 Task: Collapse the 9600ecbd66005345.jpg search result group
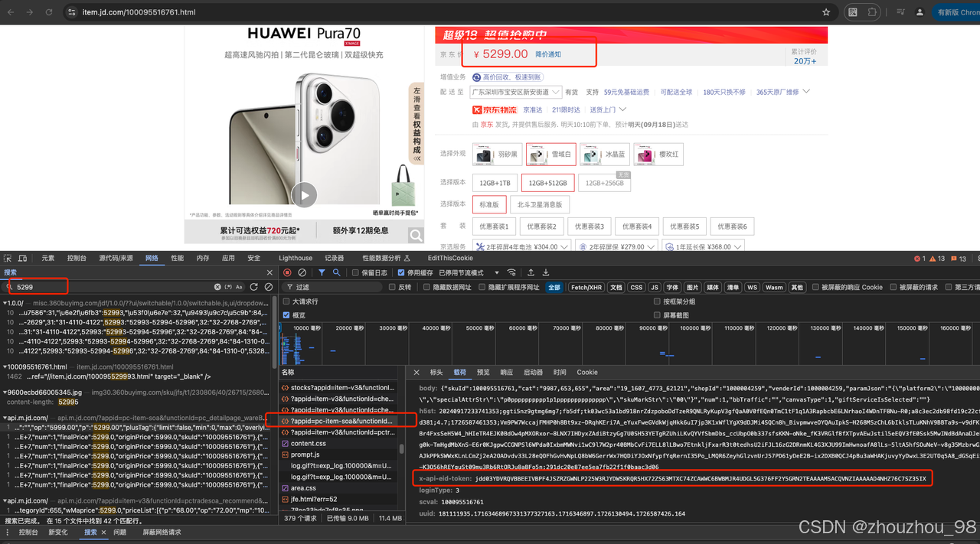pos(5,393)
